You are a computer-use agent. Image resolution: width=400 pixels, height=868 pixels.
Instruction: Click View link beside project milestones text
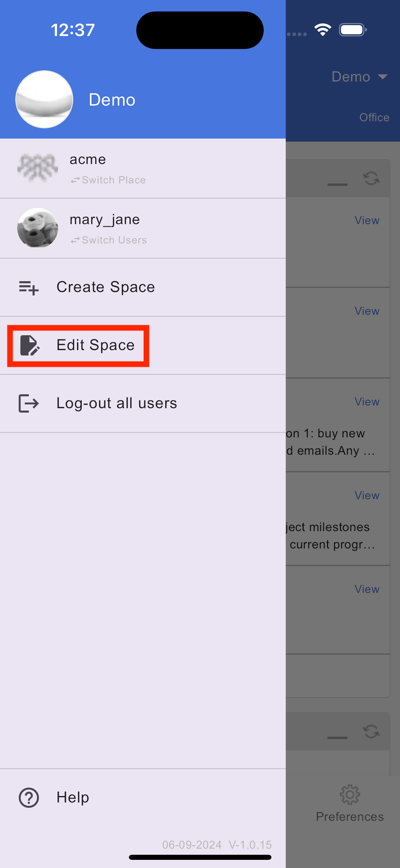pyautogui.click(x=367, y=495)
